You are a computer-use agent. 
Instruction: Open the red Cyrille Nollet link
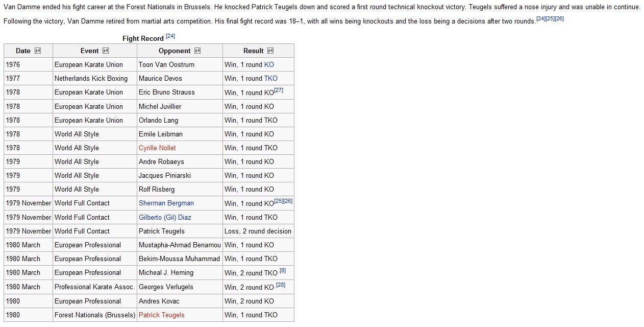coord(157,148)
